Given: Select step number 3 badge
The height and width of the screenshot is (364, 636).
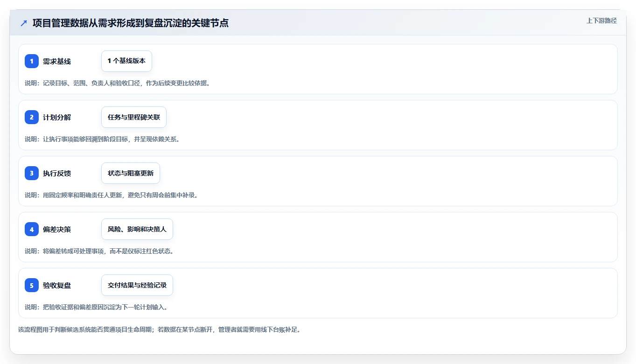Looking at the screenshot, I should coord(32,173).
